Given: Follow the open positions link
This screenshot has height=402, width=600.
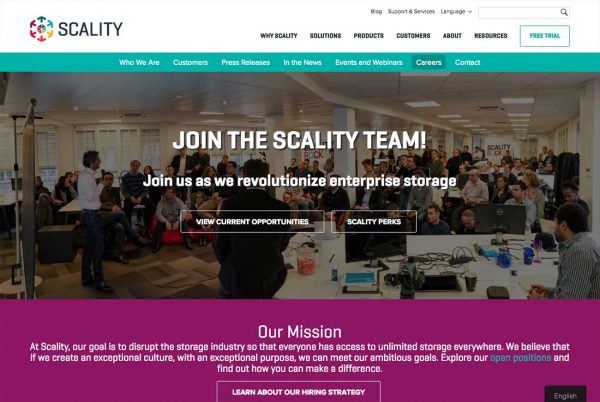Looking at the screenshot, I should pos(520,358).
